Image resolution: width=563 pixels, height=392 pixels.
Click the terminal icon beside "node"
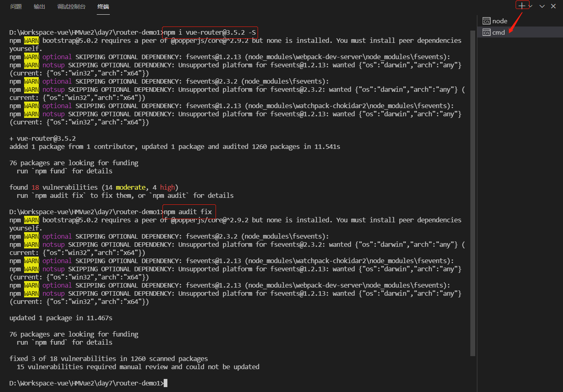click(486, 20)
